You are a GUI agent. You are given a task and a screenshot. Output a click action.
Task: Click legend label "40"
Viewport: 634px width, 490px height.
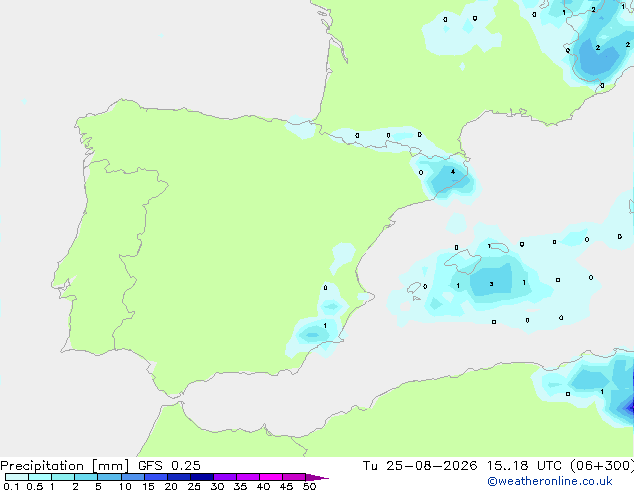point(263,486)
